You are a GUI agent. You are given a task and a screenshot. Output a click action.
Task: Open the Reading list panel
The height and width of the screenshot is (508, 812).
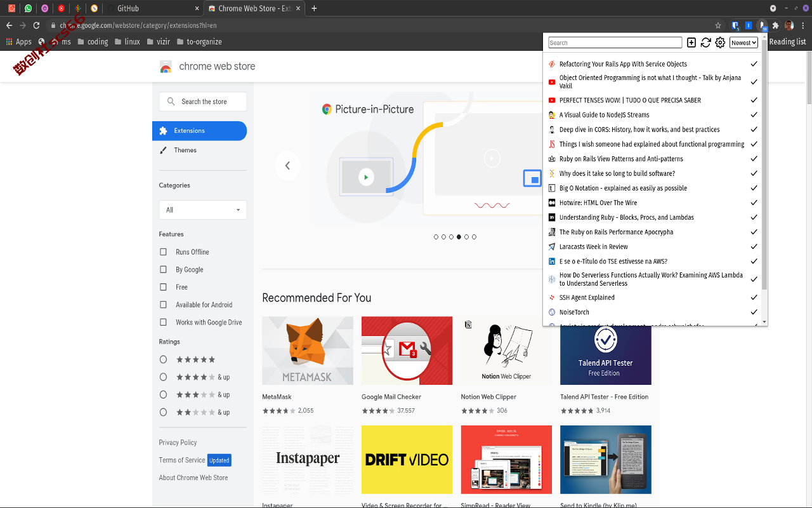click(x=787, y=42)
